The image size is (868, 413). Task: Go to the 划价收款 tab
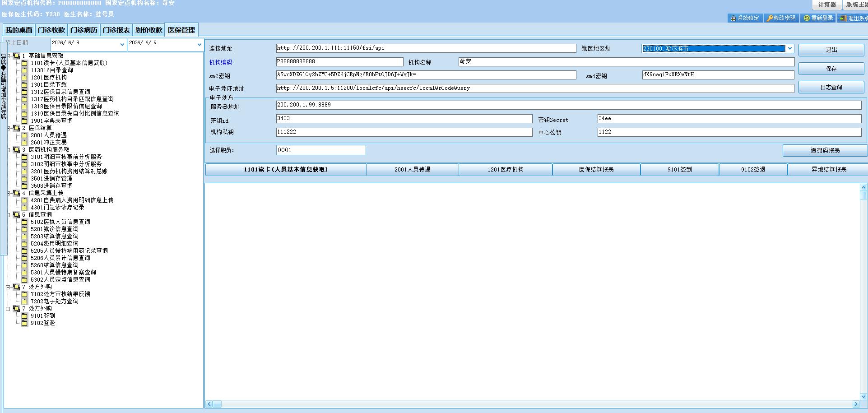point(149,30)
